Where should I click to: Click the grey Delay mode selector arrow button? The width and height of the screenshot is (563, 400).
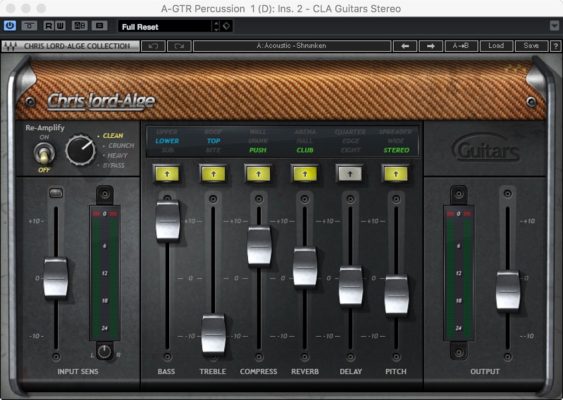[350, 174]
